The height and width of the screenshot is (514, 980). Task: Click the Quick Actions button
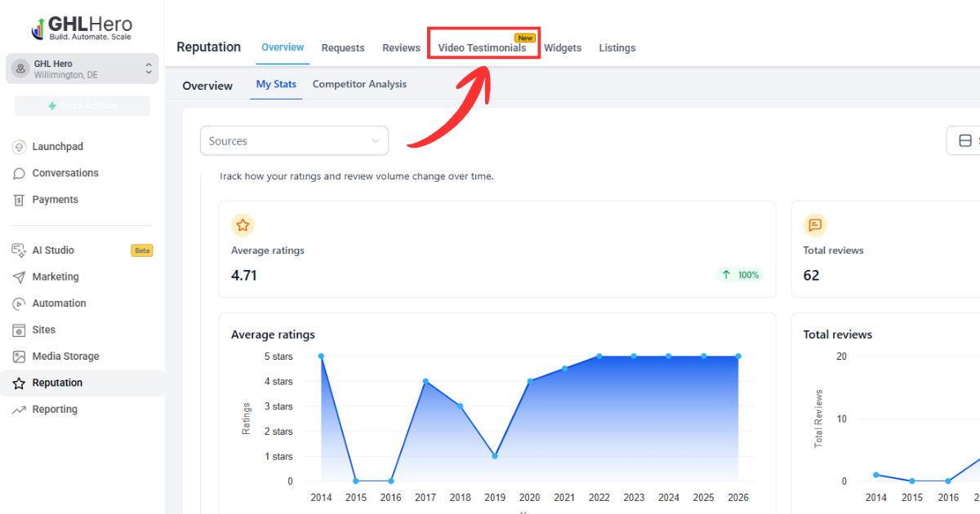click(x=82, y=106)
